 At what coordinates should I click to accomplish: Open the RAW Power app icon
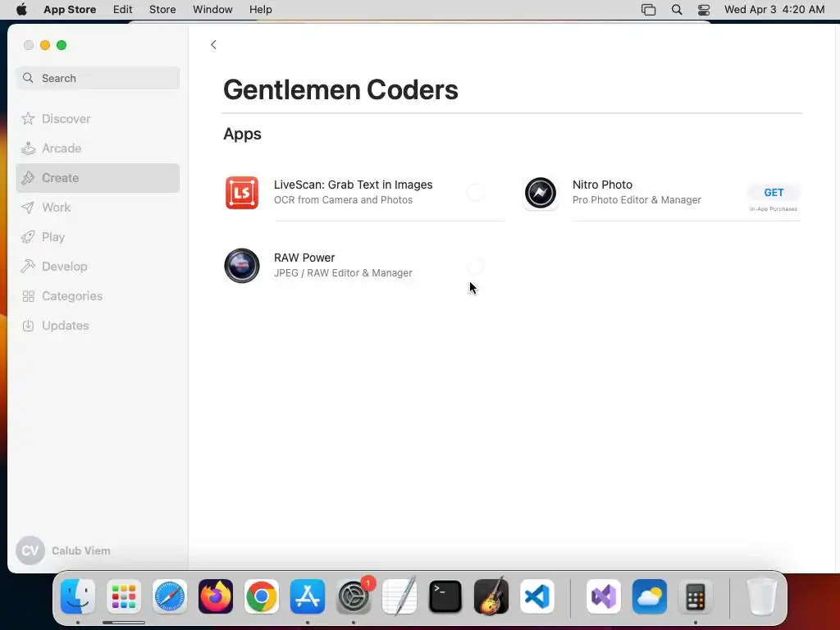click(x=242, y=266)
